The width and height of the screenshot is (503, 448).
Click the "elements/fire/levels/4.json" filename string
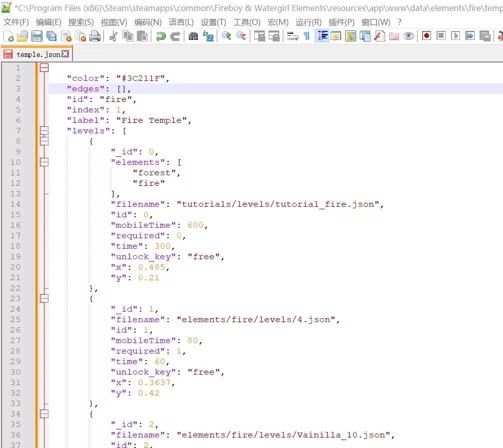256,320
